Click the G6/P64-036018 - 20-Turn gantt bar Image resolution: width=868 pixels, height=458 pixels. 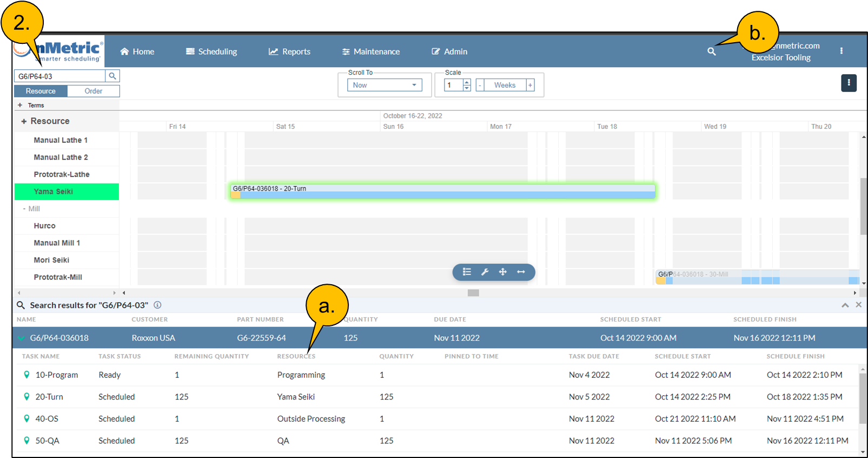442,192
